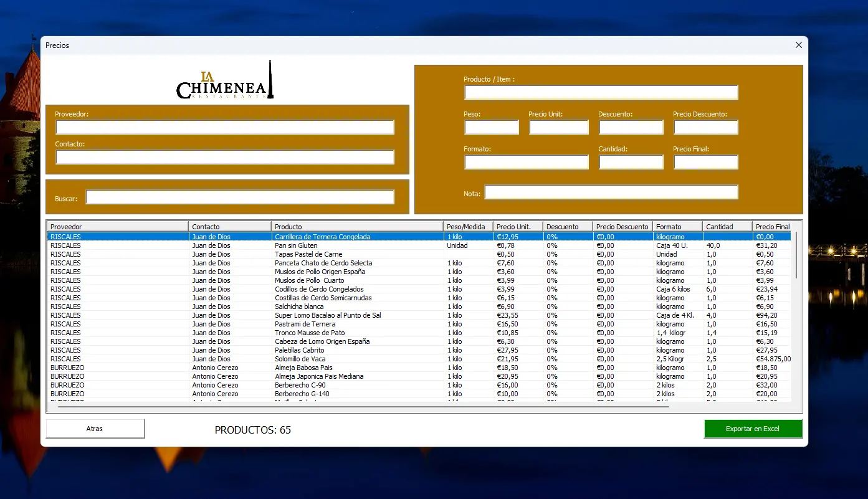
Task: Close the Precios window
Action: pyautogui.click(x=798, y=45)
